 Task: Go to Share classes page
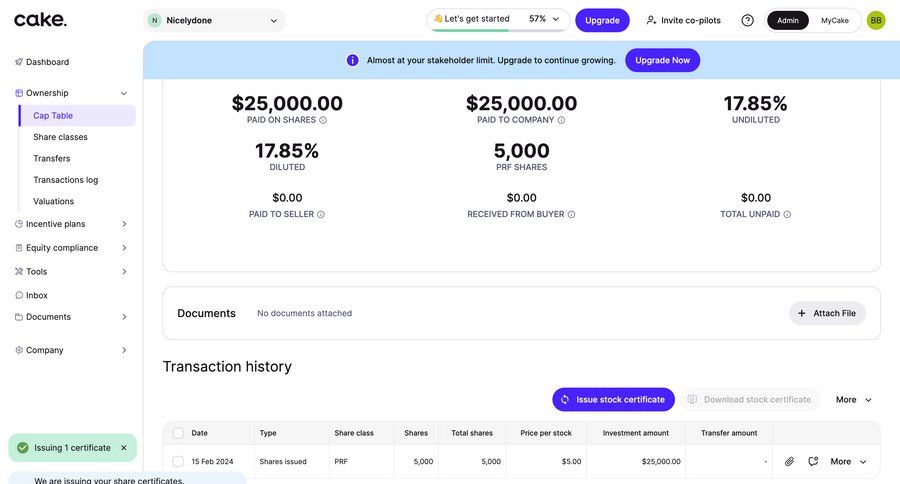point(60,137)
